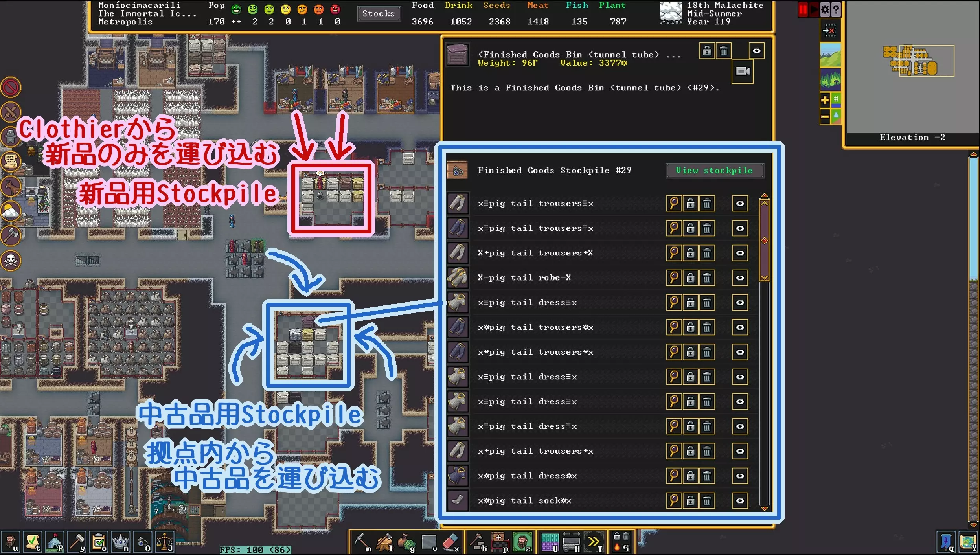
Task: Open the Stocks screen
Action: 378,14
